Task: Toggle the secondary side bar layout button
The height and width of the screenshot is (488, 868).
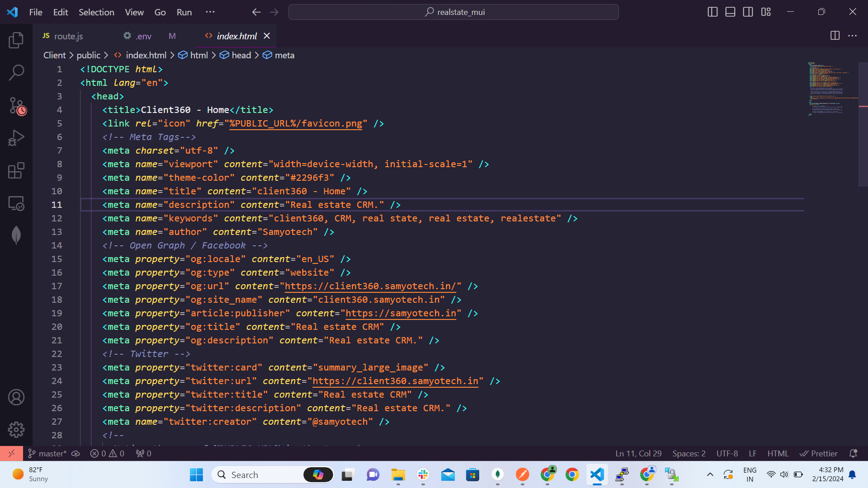Action: (x=748, y=12)
